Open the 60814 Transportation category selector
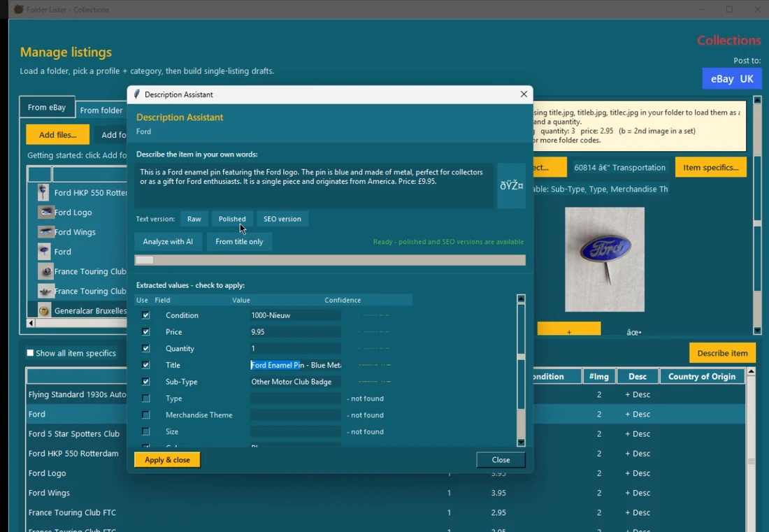769x532 pixels. pos(620,167)
